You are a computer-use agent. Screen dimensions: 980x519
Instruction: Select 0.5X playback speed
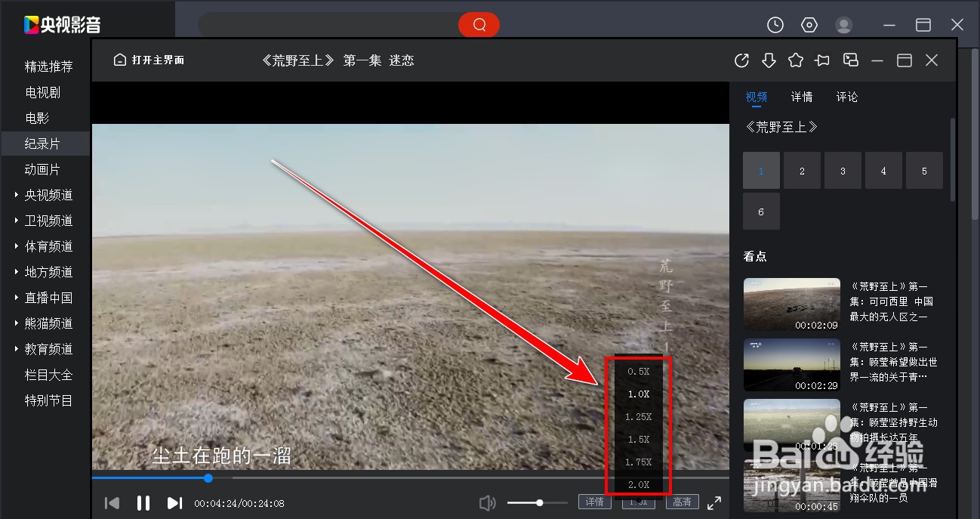[x=638, y=371]
